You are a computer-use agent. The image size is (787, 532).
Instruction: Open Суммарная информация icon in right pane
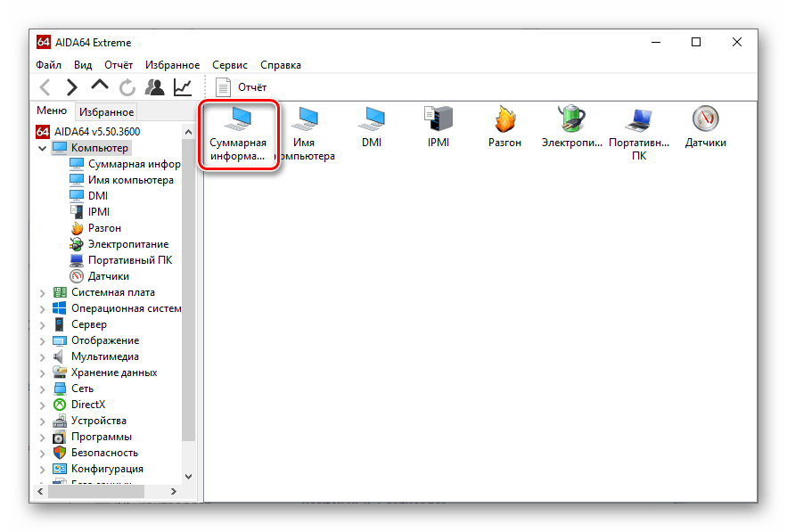tap(238, 134)
